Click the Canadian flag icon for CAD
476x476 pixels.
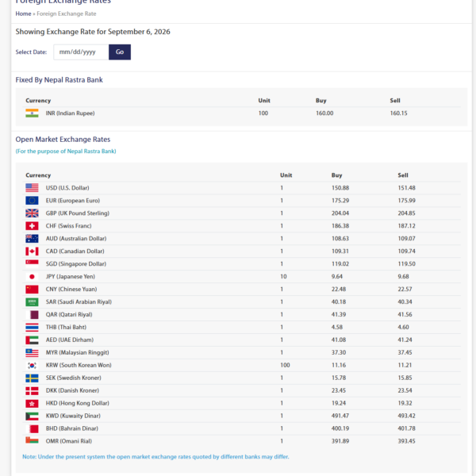[32, 251]
